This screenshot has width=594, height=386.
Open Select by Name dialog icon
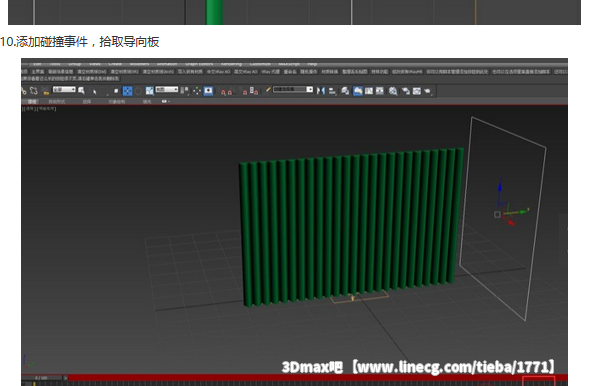[x=81, y=91]
